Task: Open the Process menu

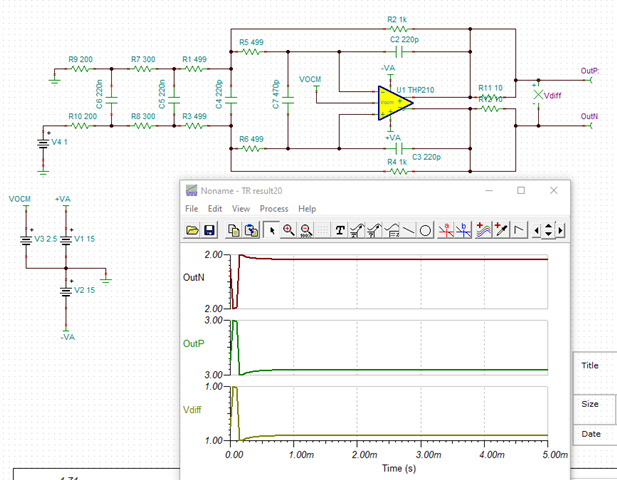Action: 274,209
